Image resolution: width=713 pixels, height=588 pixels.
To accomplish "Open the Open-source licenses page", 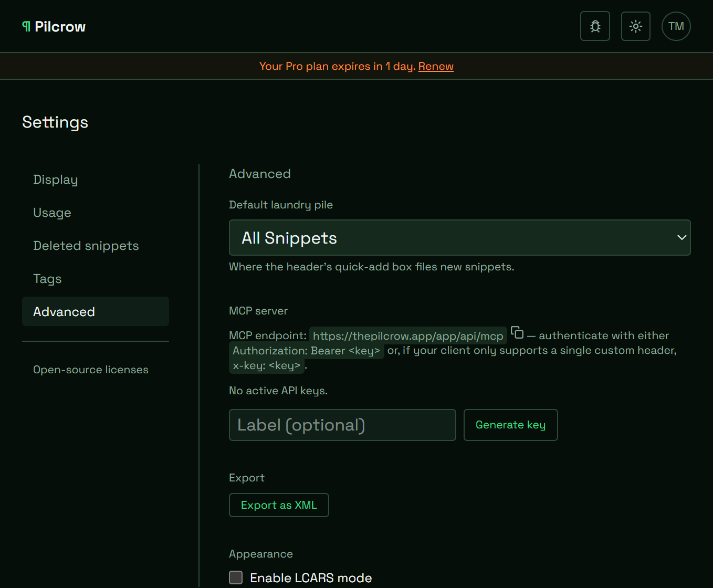I will 91,370.
